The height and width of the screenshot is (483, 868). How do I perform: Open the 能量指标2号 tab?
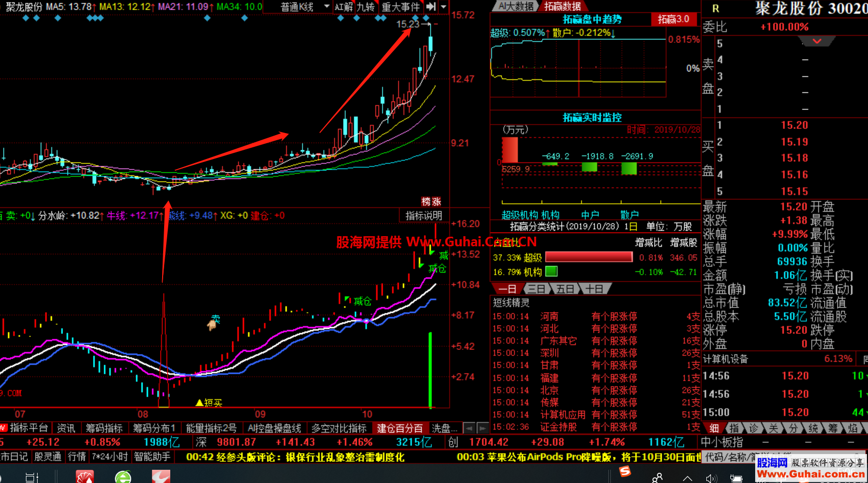point(211,428)
